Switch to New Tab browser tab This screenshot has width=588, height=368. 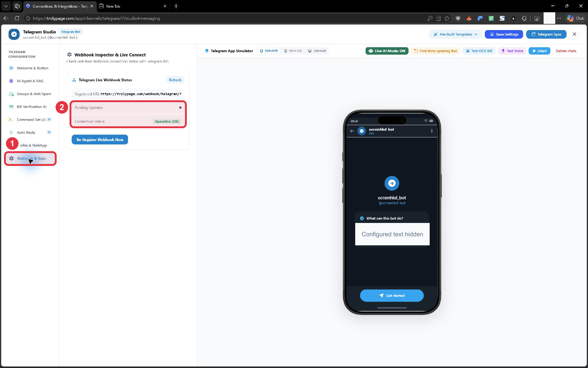point(133,6)
